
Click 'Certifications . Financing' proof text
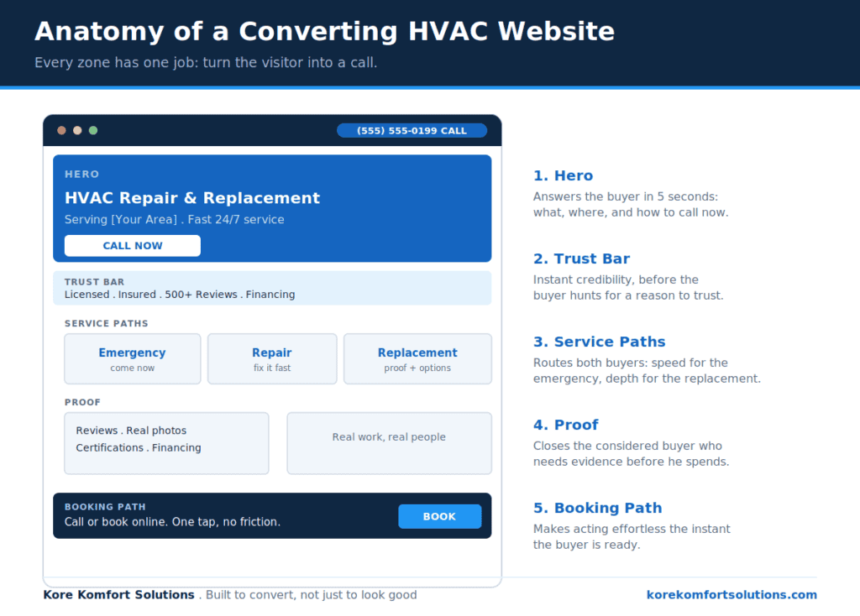[139, 447]
